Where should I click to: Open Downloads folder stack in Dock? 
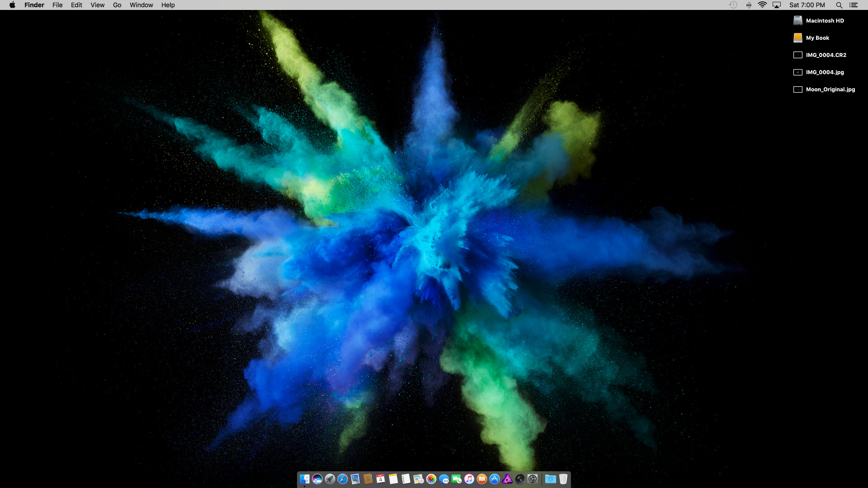coord(550,479)
